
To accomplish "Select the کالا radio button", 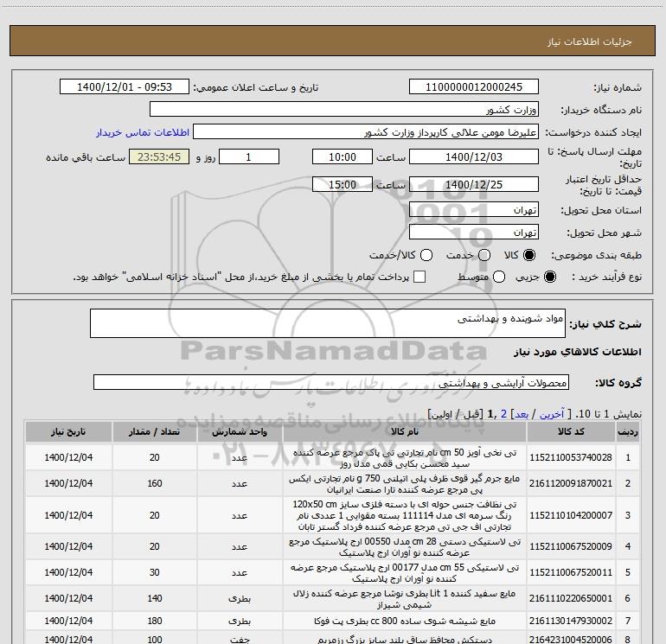I will pos(529,255).
